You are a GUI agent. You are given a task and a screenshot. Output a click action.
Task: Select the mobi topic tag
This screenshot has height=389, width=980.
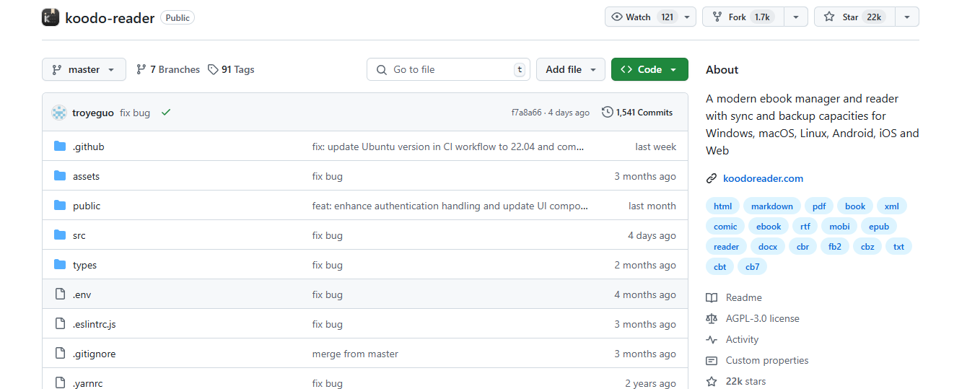(x=839, y=227)
